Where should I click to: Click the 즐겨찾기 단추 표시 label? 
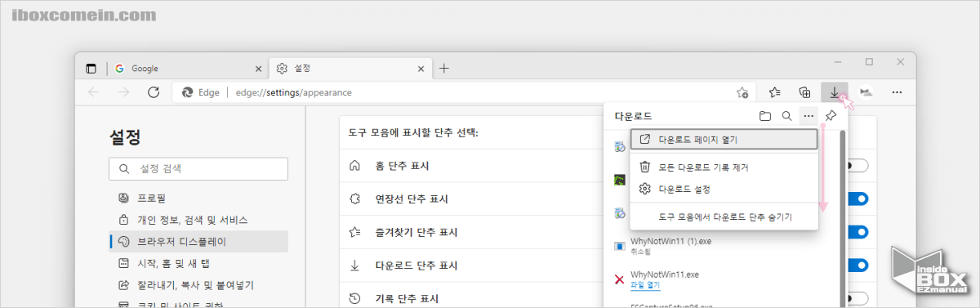417,232
